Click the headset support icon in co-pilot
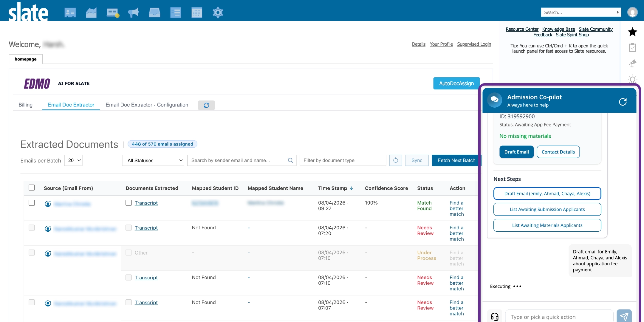This screenshot has height=322, width=644. 495,317
